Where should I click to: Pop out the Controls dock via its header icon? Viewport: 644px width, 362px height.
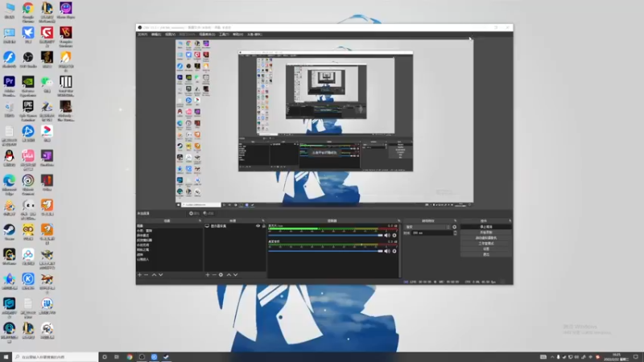point(510,220)
